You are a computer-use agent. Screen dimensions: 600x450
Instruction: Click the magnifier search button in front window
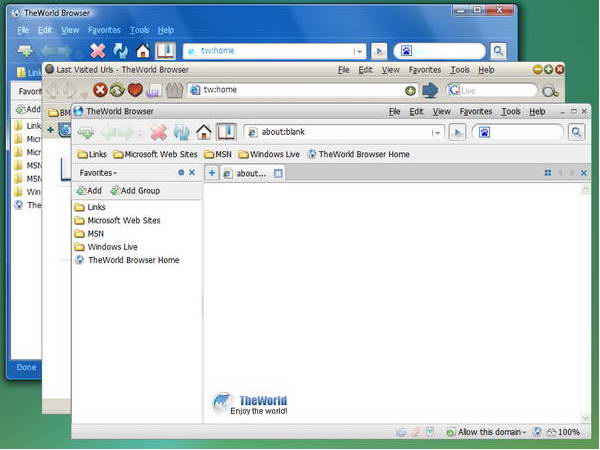(x=576, y=132)
